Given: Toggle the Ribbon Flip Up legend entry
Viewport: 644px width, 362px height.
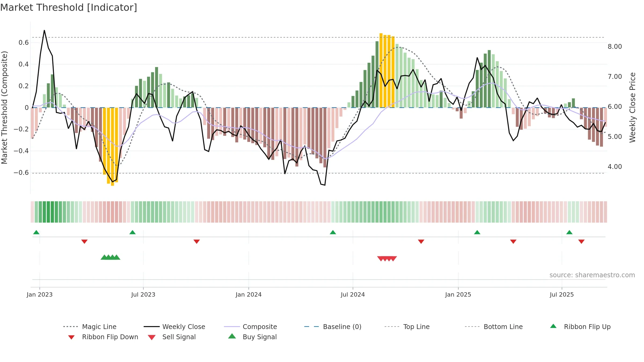Looking at the screenshot, I should click(x=580, y=327).
